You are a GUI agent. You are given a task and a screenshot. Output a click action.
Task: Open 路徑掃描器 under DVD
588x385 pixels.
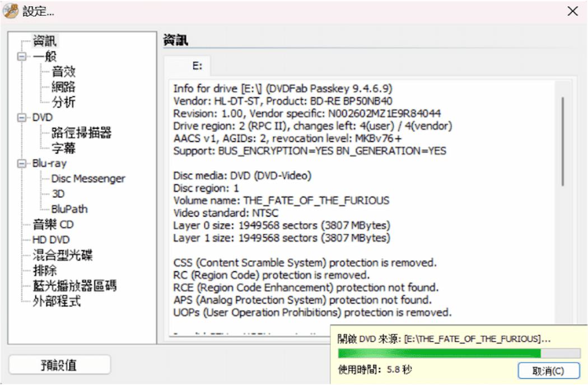click(81, 132)
